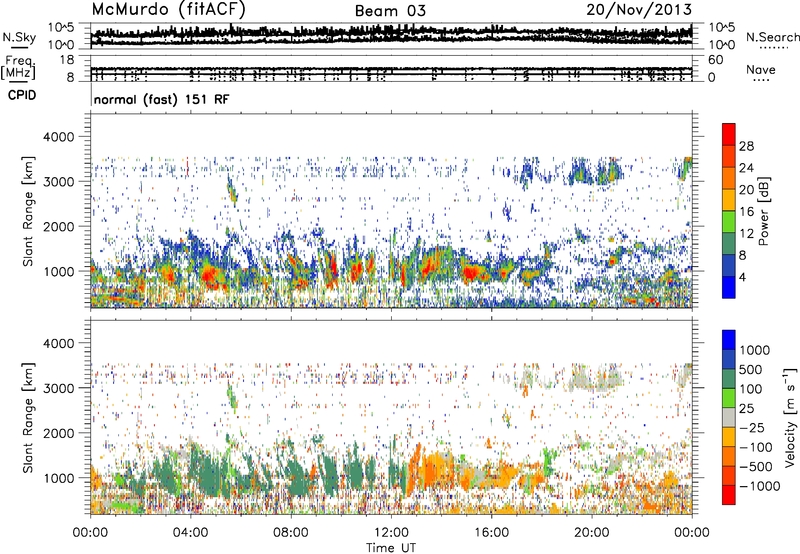Viewport: 800px width, 554px height.
Task: Click the 12 label on Power colorbar
Action: pos(746,234)
